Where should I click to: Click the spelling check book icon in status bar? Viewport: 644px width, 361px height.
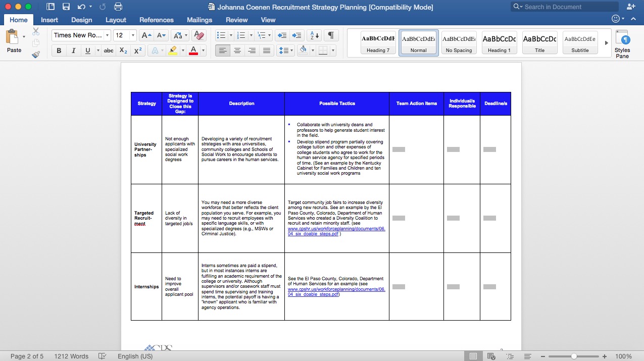[103, 356]
